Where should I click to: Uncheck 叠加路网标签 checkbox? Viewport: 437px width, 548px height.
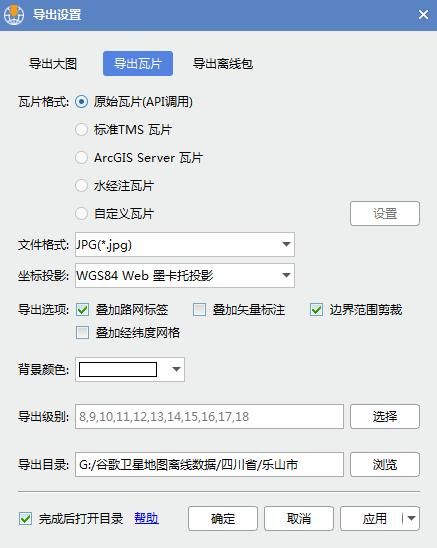(x=83, y=310)
